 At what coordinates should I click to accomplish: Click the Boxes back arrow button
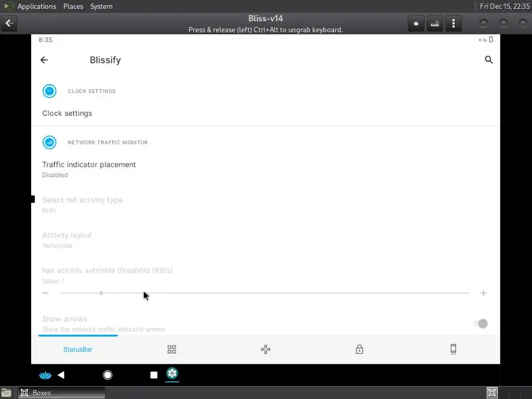9,23
